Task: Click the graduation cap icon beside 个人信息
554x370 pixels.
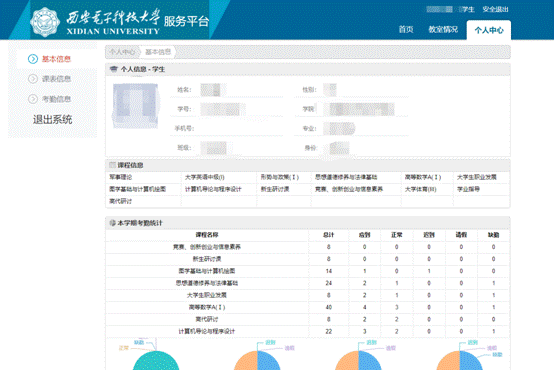Action: (113, 69)
